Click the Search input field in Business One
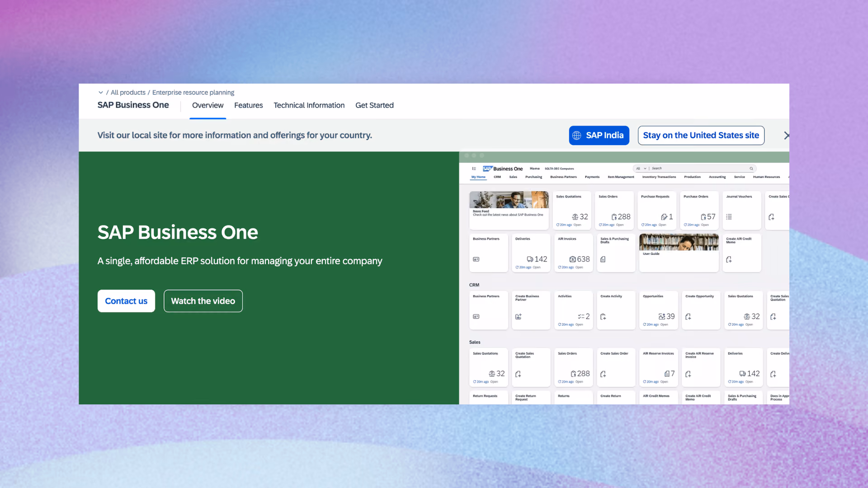Screen dimensions: 868x488 coord(700,169)
